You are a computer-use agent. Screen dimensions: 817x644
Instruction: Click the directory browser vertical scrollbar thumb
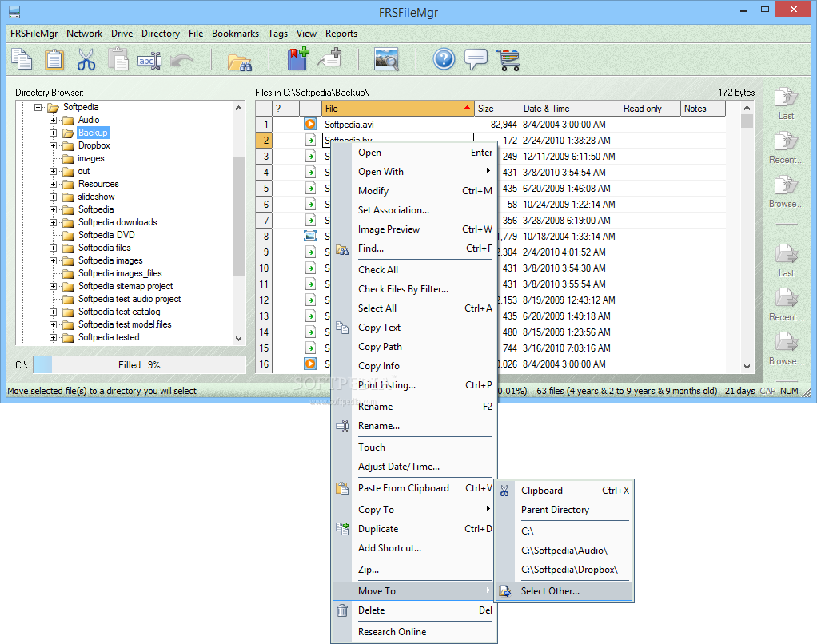coord(239,215)
